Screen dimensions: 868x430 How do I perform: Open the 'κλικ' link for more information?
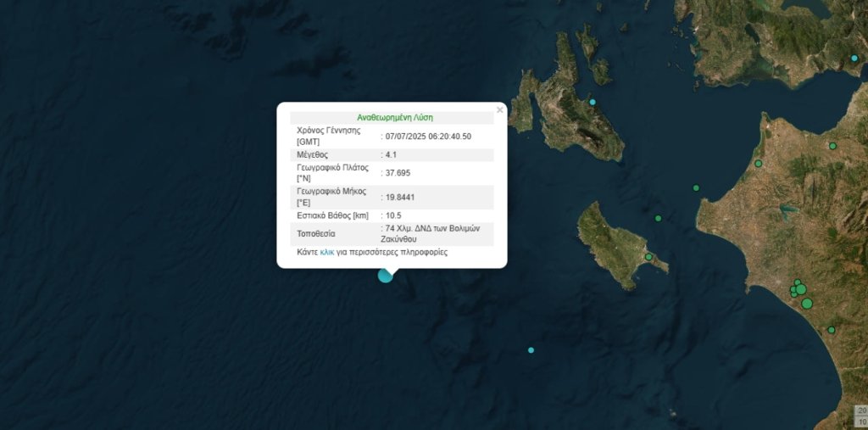[327, 253]
